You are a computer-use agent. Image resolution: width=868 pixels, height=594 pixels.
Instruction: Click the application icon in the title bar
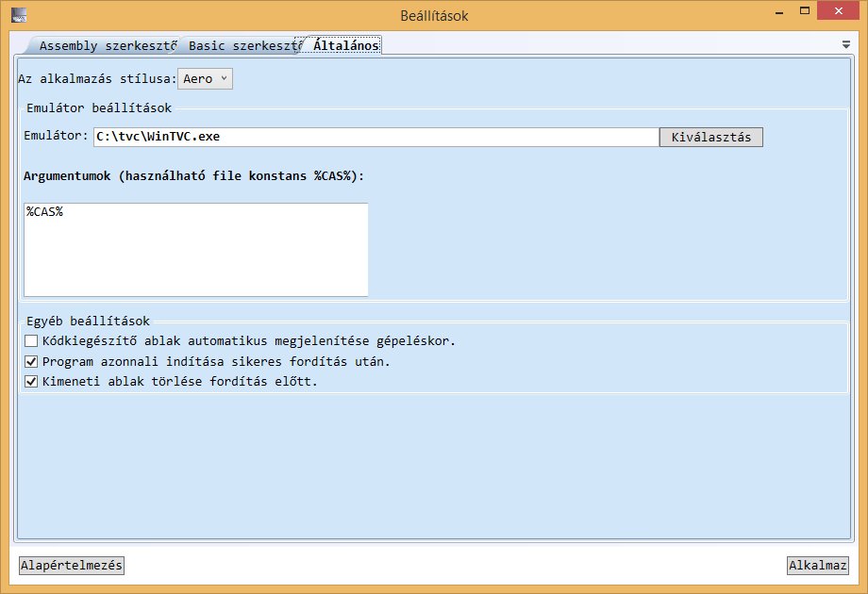(x=19, y=15)
